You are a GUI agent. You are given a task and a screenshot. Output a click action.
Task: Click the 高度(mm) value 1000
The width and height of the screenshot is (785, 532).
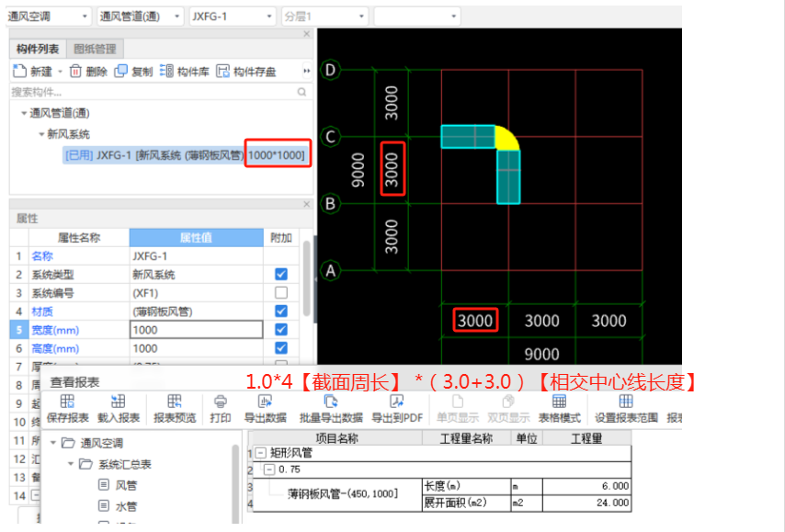coord(197,348)
